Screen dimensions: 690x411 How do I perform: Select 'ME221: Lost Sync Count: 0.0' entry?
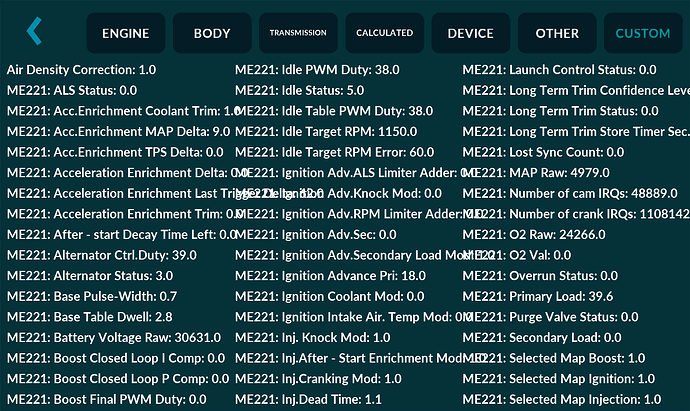coord(543,152)
